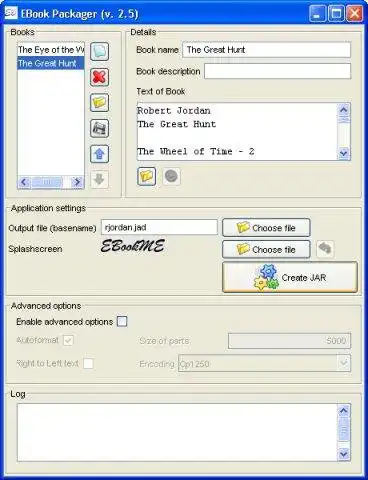Click inside the Text of Book area

(237, 131)
